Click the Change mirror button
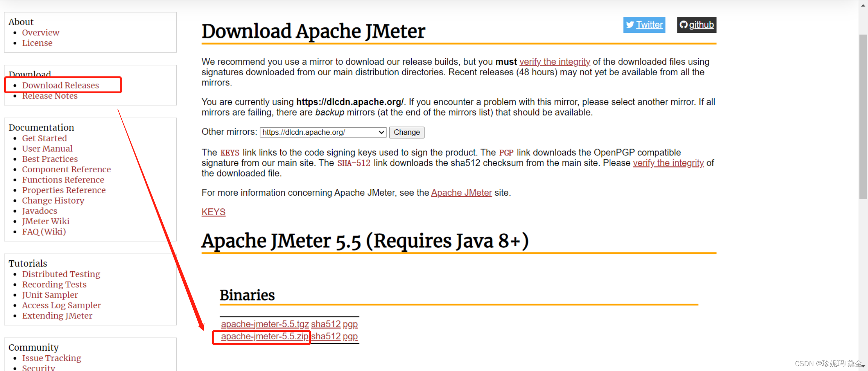The height and width of the screenshot is (371, 868). (x=406, y=132)
